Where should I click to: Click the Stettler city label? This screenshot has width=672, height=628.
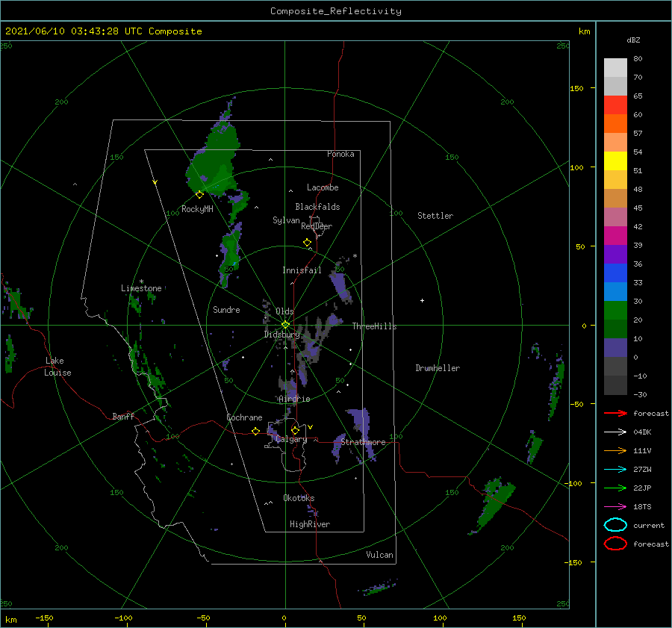pyautogui.click(x=435, y=216)
